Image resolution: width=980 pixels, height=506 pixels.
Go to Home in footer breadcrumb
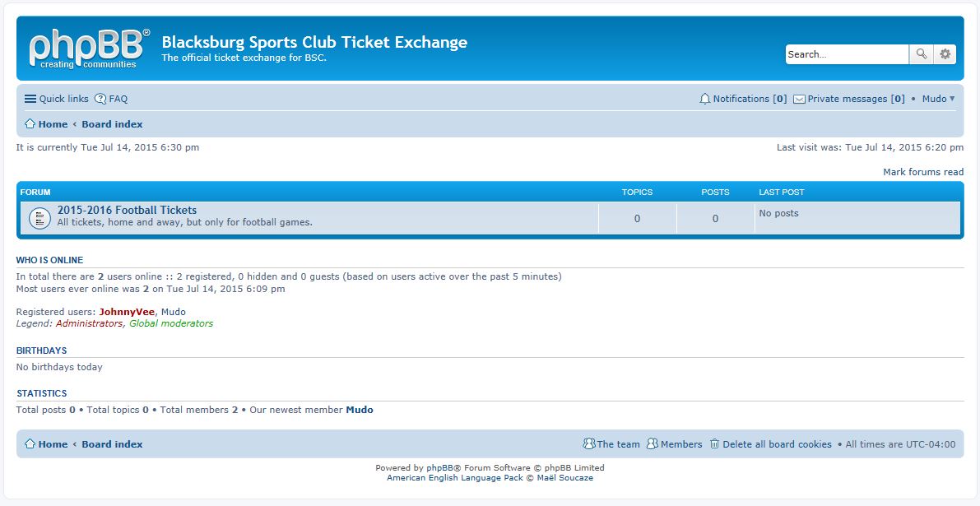53,444
